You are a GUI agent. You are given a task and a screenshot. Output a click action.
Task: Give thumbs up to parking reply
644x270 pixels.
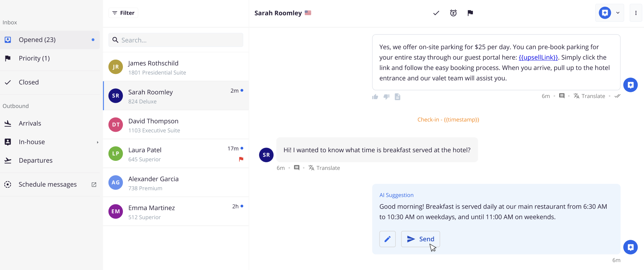tap(375, 97)
